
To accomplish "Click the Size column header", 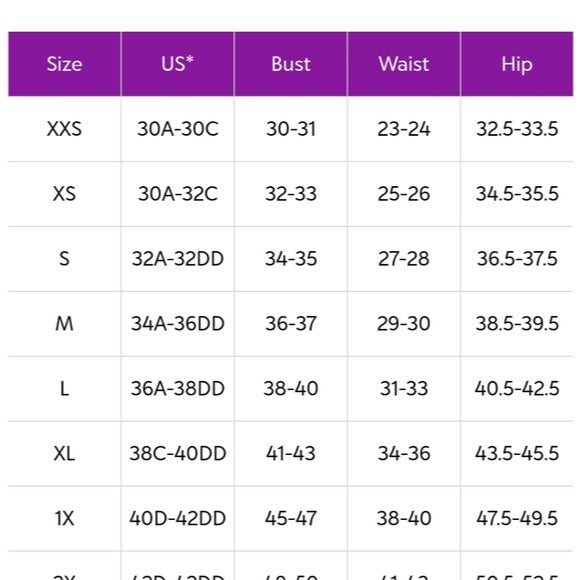I will click(64, 64).
